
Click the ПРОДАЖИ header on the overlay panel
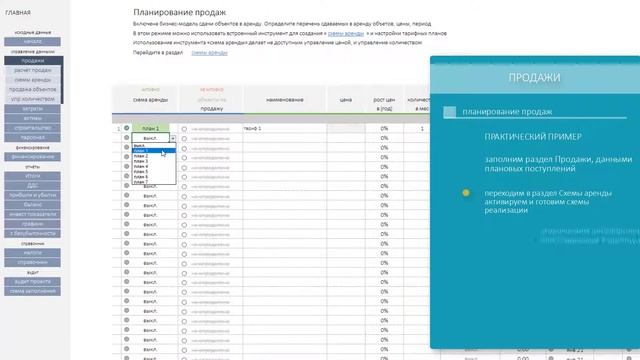(x=534, y=78)
